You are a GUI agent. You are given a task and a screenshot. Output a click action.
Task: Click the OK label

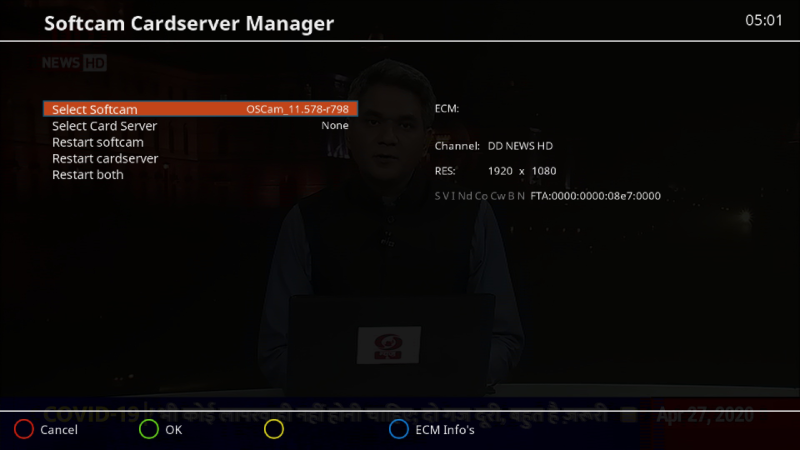click(173, 430)
